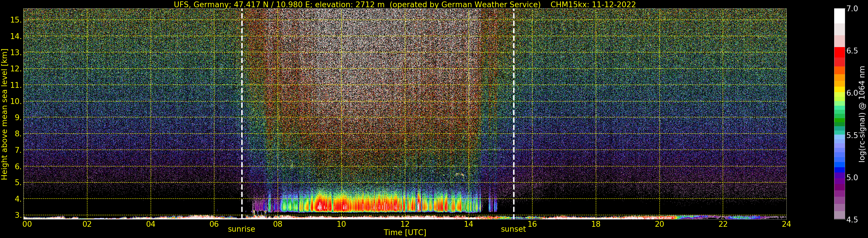
Task: Click the "15." height axis tick
Action: pos(16,20)
